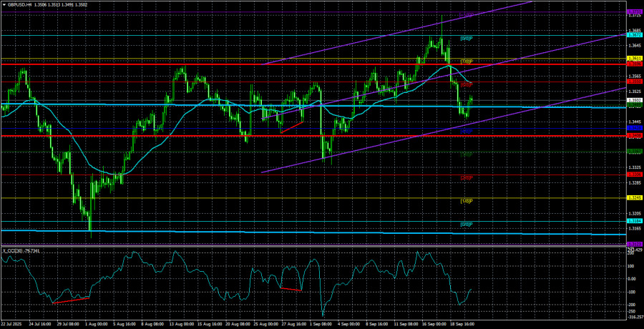Click the 1 Sep 08:00 time label
Screen dimensions: 644x329
(x=319, y=324)
